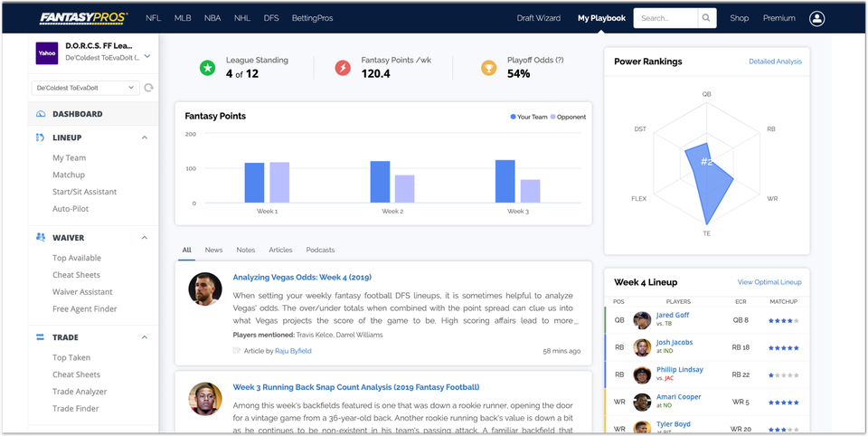Click the Jared Goff player photo
The width and height of the screenshot is (868, 436).
pos(642,320)
